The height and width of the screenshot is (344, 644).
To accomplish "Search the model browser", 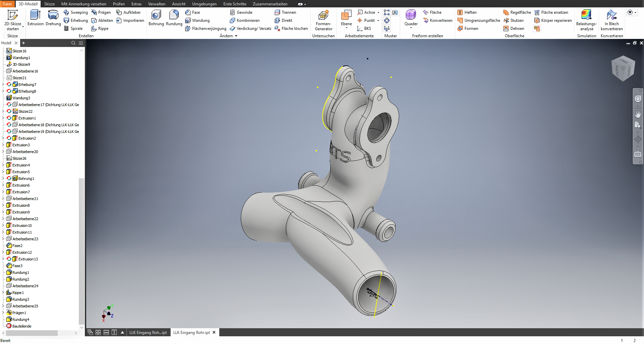I will (73, 43).
